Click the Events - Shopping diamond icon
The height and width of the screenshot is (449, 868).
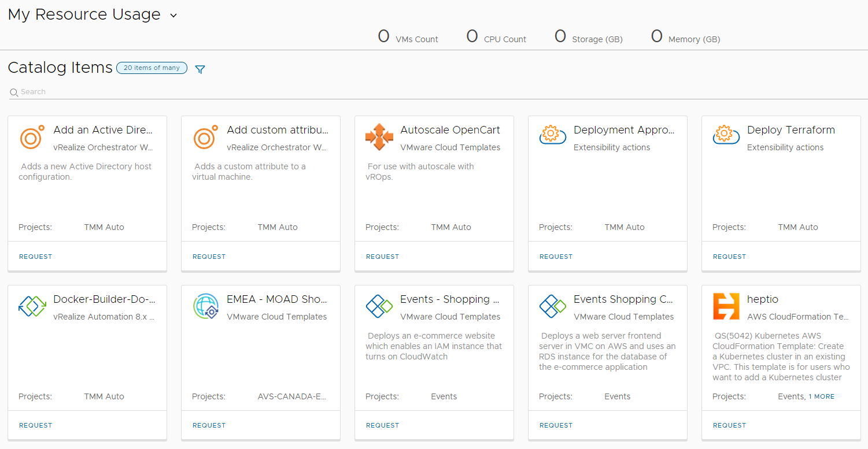(379, 306)
